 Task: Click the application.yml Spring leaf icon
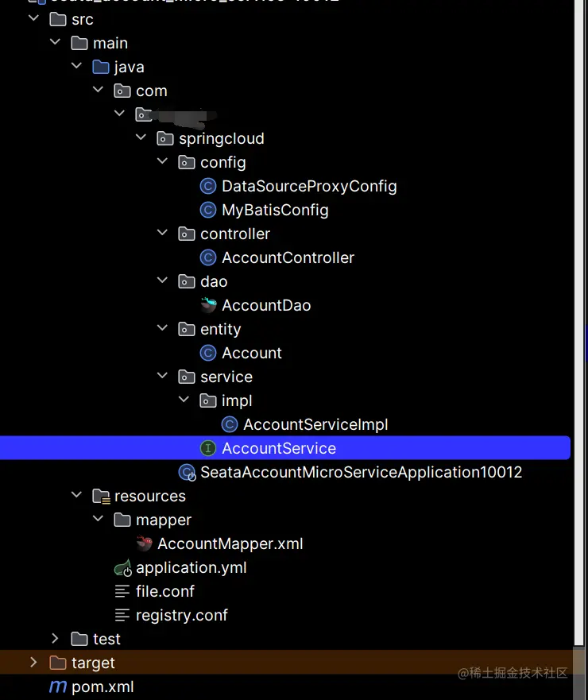pyautogui.click(x=122, y=568)
